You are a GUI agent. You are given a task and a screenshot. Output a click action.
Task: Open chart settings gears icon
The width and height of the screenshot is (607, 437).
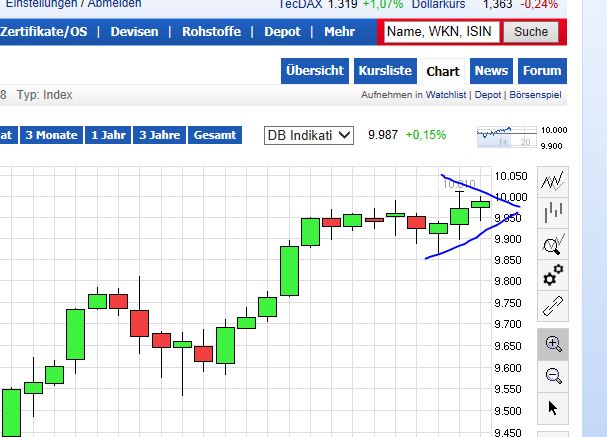[x=553, y=275]
